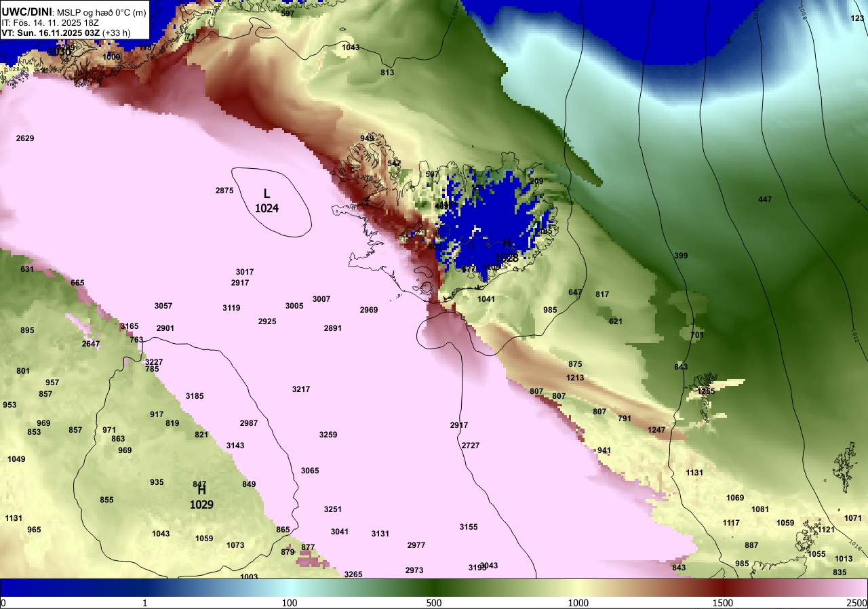
Task: Click the height value 3155
Action: (469, 527)
